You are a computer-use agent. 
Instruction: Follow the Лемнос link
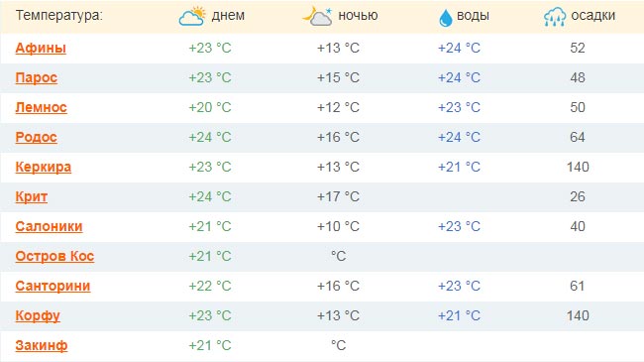tap(41, 107)
